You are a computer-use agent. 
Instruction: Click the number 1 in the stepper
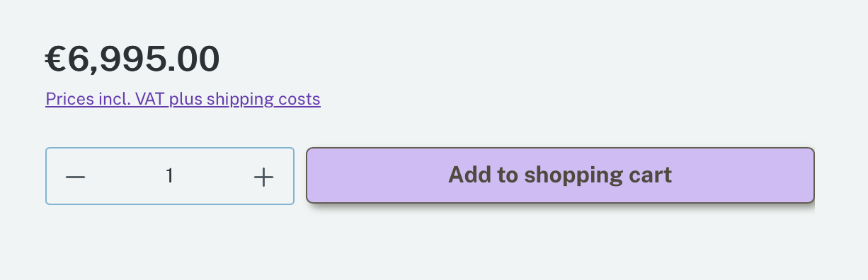coord(169,176)
